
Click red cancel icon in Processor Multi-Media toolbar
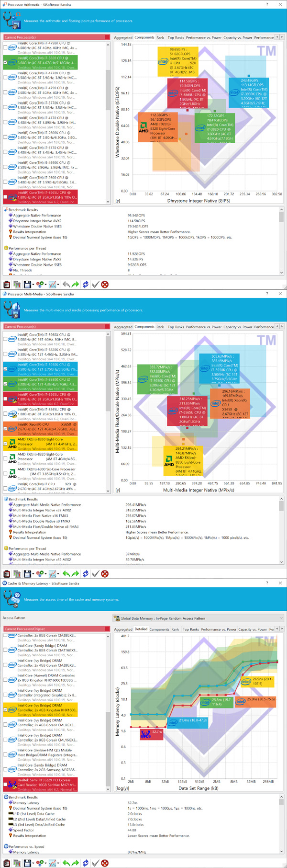coord(105,574)
